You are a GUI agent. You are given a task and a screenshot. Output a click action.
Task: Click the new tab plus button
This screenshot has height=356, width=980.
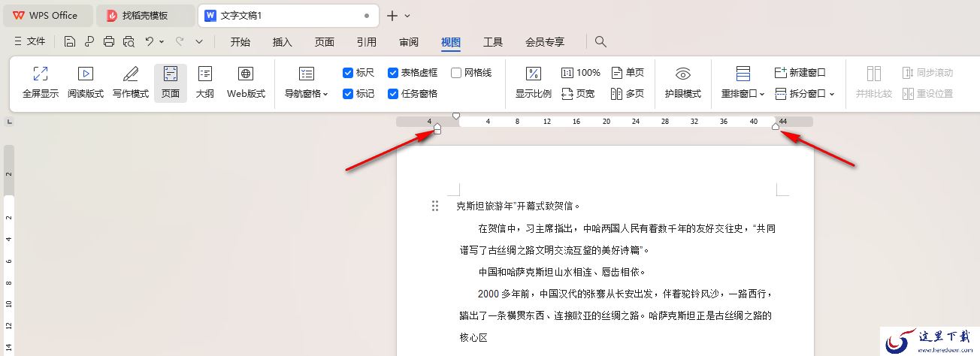pyautogui.click(x=392, y=15)
